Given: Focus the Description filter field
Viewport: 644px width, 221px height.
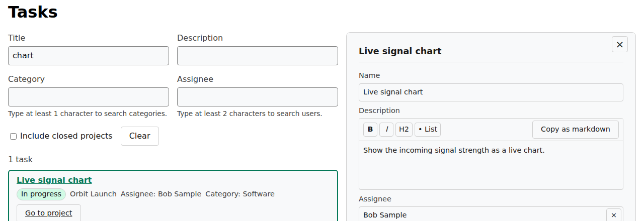Looking at the screenshot, I should [x=258, y=56].
